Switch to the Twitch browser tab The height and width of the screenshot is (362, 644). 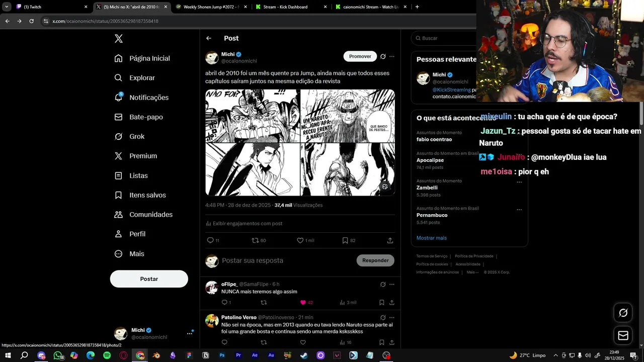pyautogui.click(x=50, y=7)
